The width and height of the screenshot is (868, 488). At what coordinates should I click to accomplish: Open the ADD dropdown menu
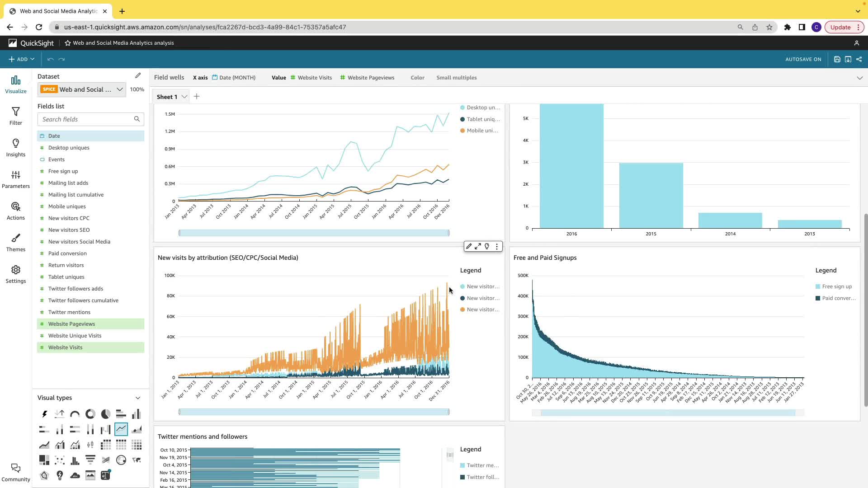[x=22, y=59]
